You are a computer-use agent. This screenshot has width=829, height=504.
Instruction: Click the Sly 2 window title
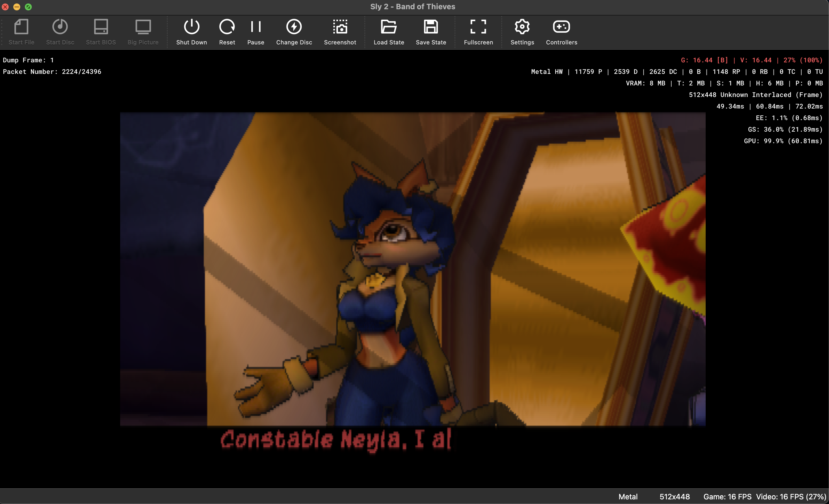coord(413,6)
